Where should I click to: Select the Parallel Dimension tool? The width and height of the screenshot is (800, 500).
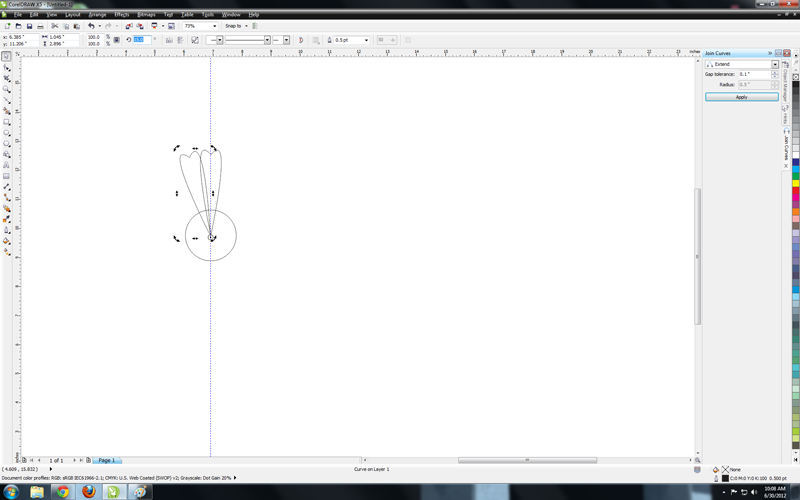point(7,187)
